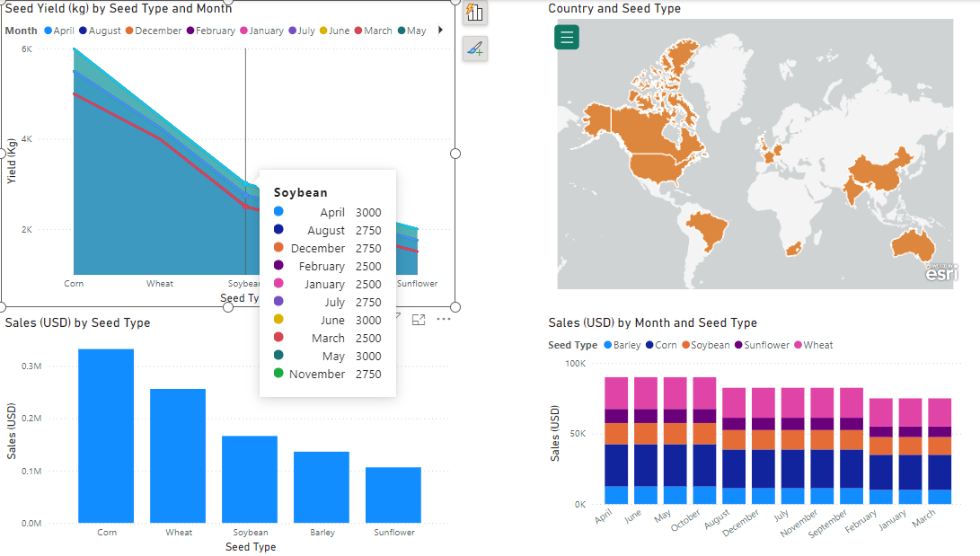Click the Sales (USD) by Month and Seed Type title
Screen dimensions: 980x556
(x=652, y=322)
